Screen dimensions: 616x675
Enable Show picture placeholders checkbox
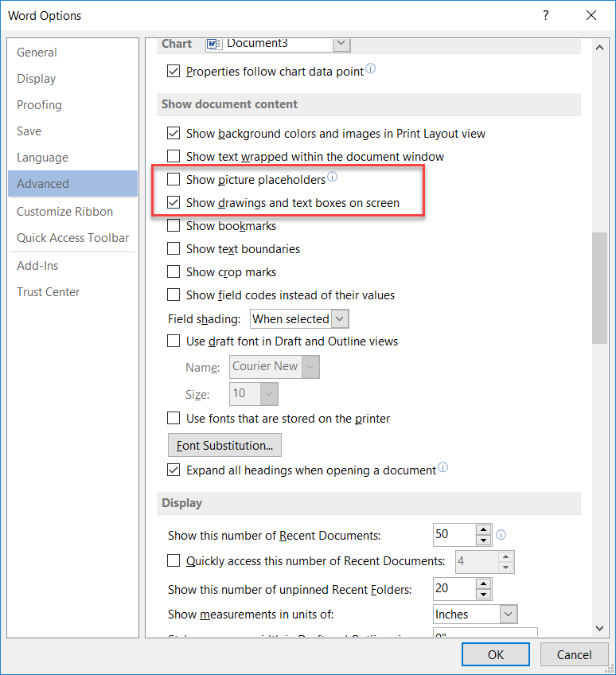pyautogui.click(x=173, y=179)
